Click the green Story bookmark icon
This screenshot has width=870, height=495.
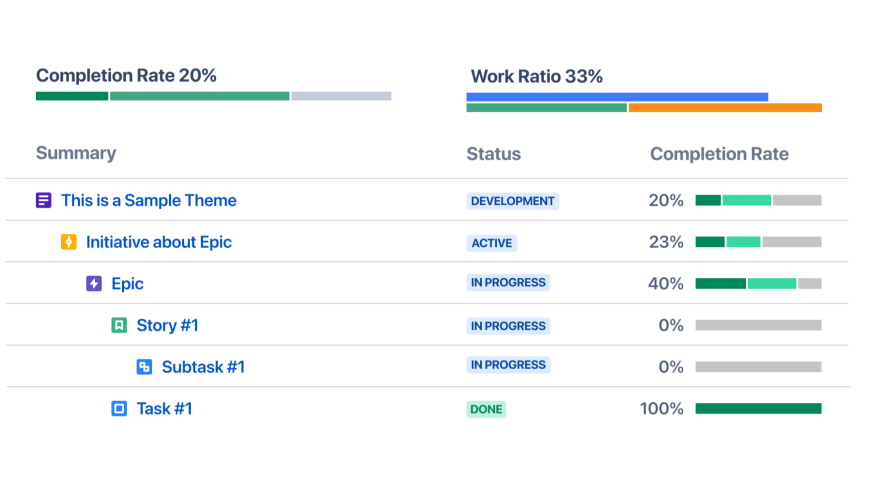click(119, 325)
